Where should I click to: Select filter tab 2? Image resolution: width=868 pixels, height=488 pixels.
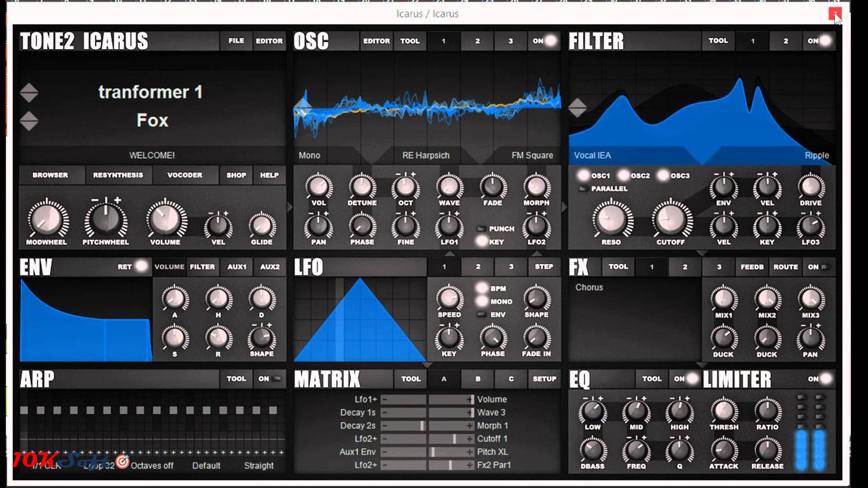tap(786, 41)
